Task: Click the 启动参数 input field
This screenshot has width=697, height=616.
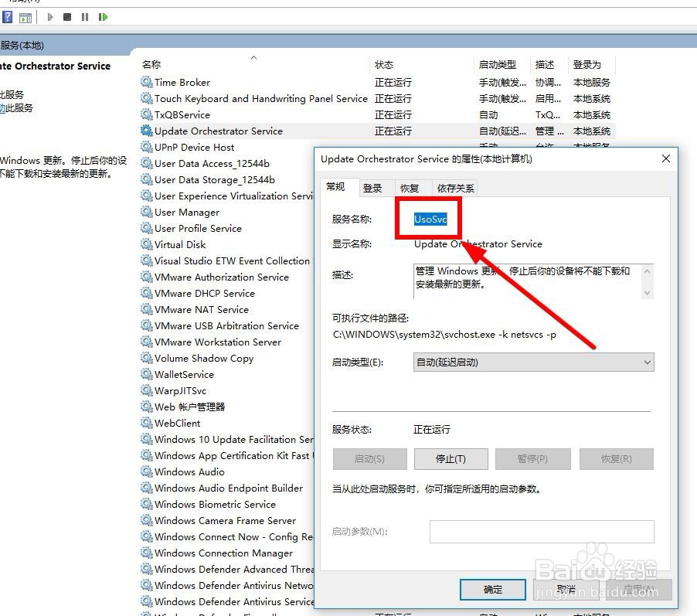Action: [542, 532]
